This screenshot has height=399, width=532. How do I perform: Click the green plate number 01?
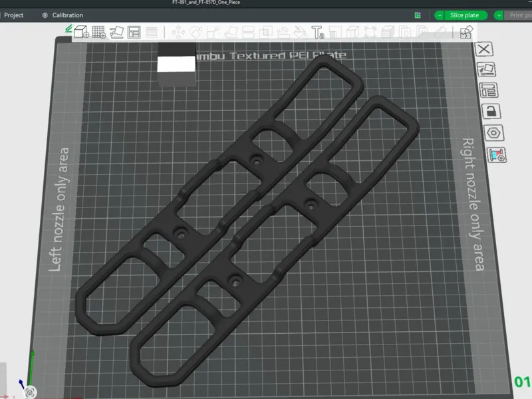click(522, 382)
